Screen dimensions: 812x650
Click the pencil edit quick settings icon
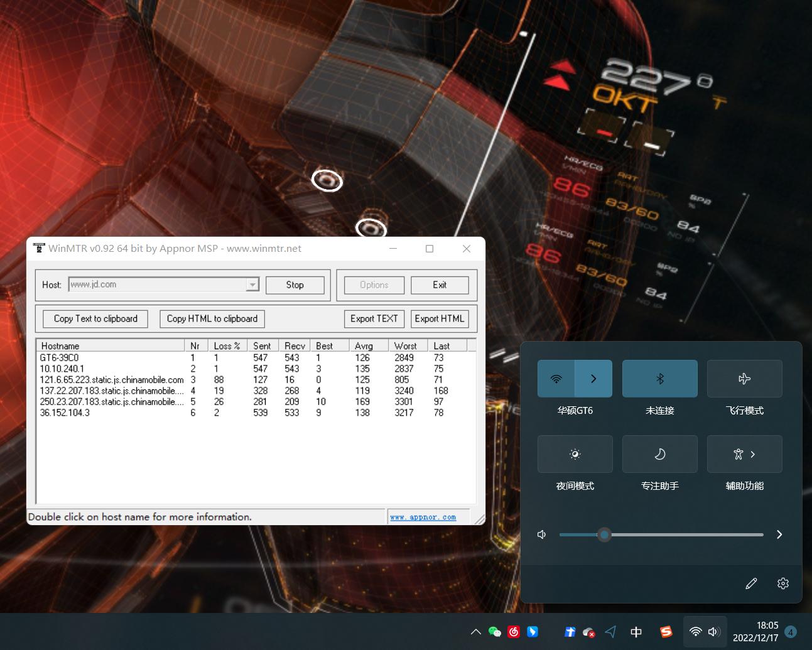(x=751, y=583)
